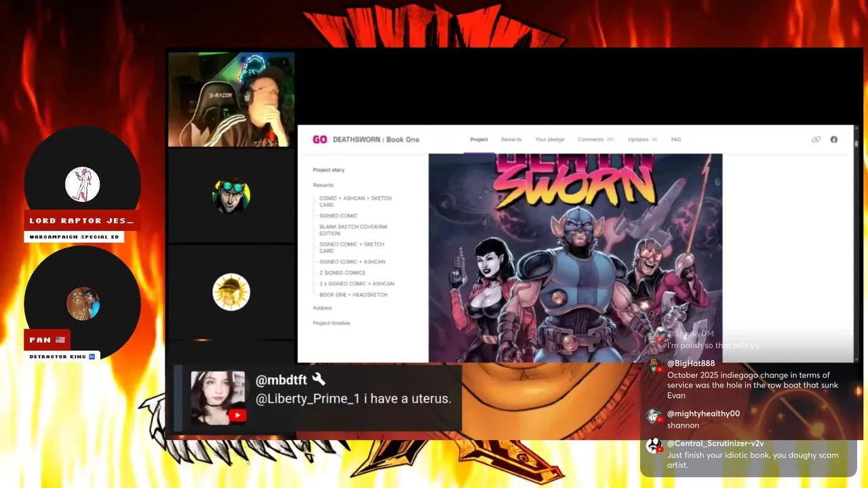Click the Lord Raptor Jes_ avatar
Viewport: 868px width, 488px height.
point(83,184)
